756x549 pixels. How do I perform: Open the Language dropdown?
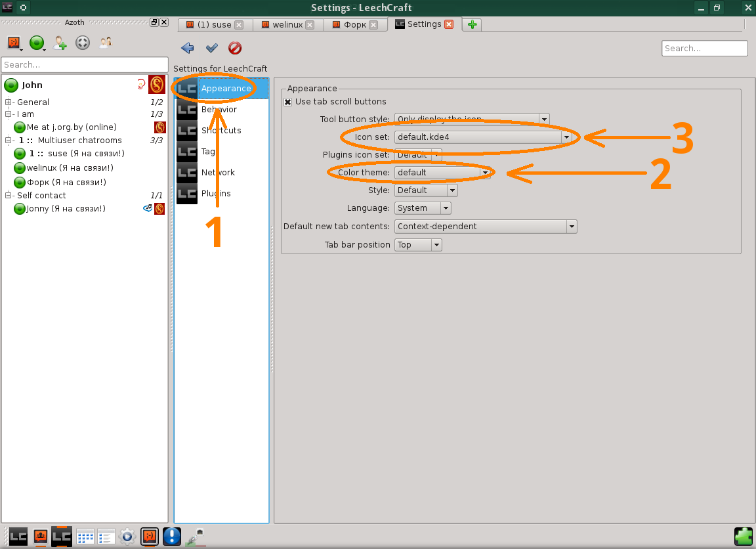(423, 208)
